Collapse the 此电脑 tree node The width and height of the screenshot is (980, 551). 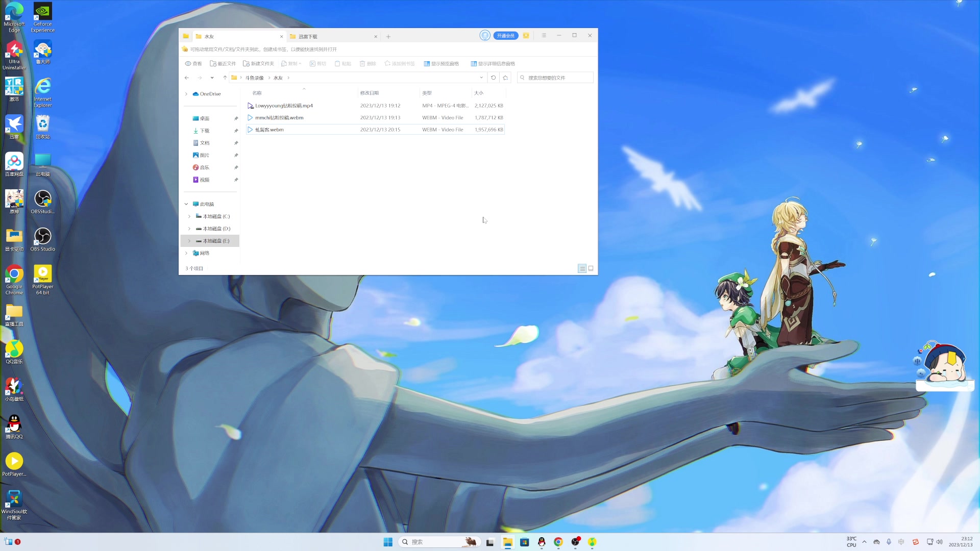pos(186,204)
